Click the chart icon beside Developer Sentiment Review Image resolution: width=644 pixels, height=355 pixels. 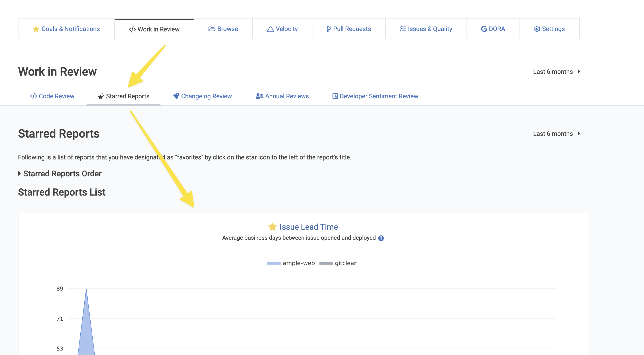[x=335, y=96]
